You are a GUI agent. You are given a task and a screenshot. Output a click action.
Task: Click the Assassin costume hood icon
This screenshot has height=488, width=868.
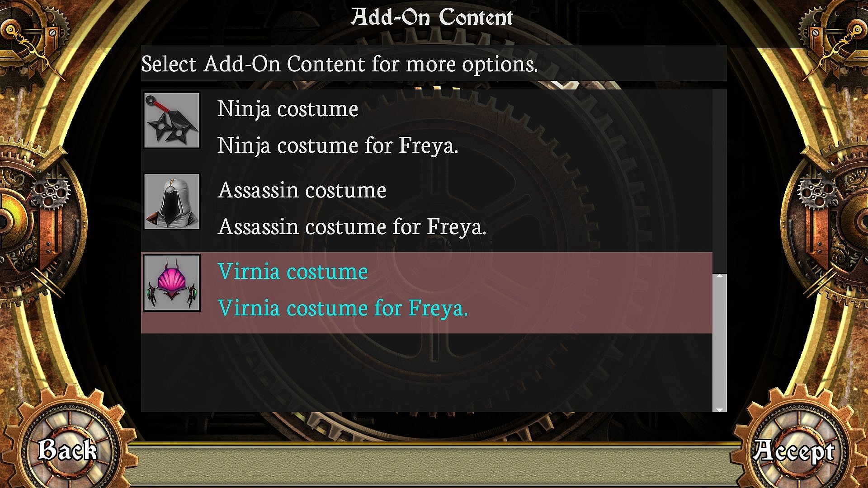[172, 202]
